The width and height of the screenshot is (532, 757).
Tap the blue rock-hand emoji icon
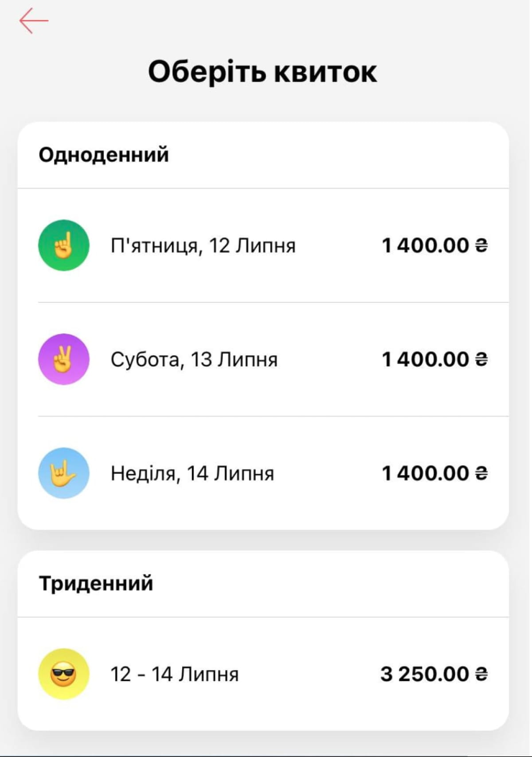click(x=64, y=473)
